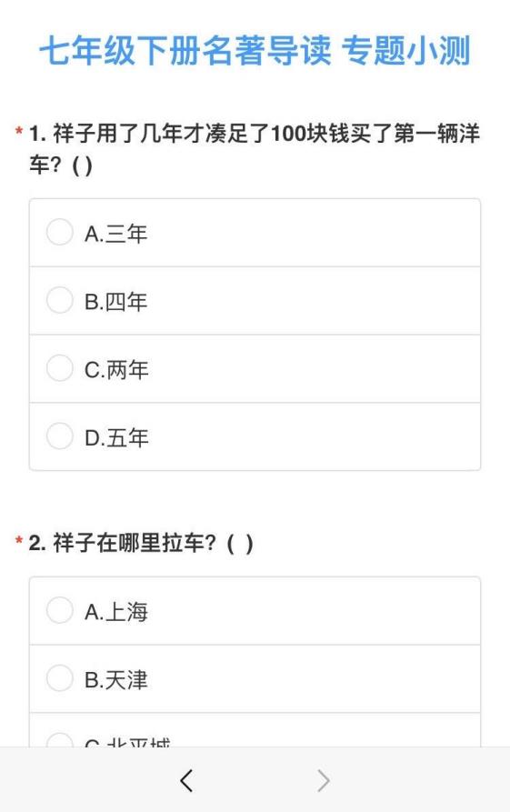Click the C.两年 answer label
The height and width of the screenshot is (812, 510).
coord(116,370)
